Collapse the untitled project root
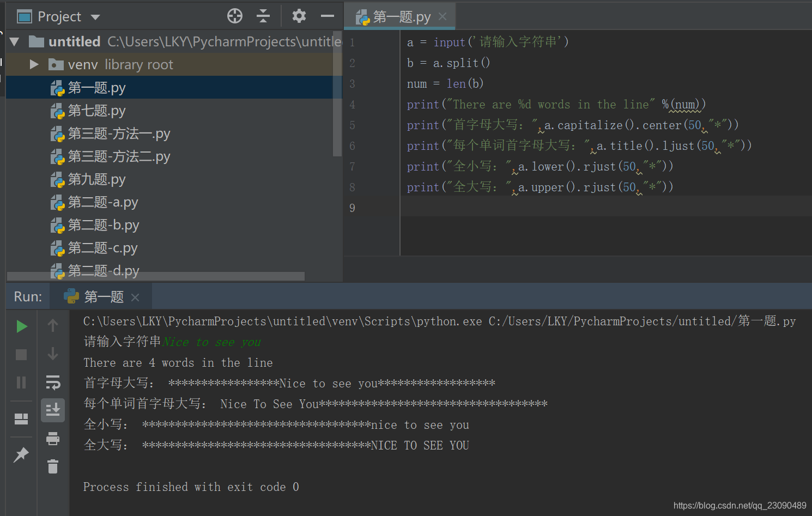The image size is (812, 516). 15,41
